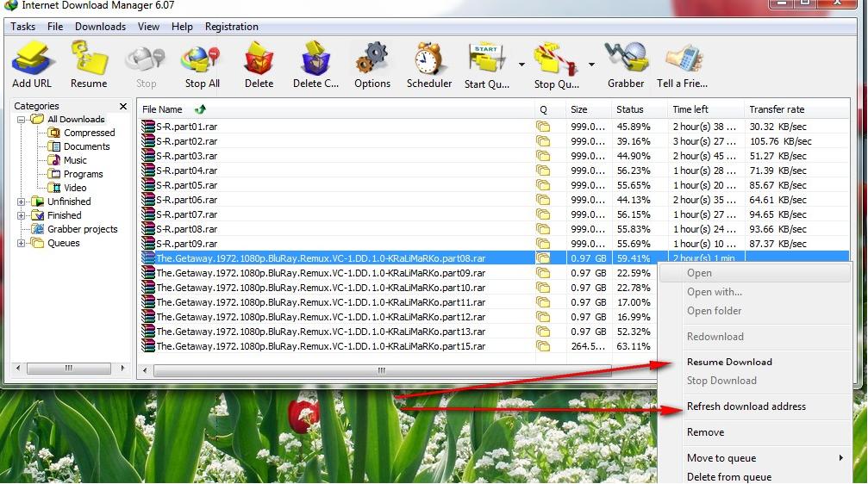Open the Start Queue dropdown arrow
Image resolution: width=868 pixels, height=484 pixels.
[521, 65]
